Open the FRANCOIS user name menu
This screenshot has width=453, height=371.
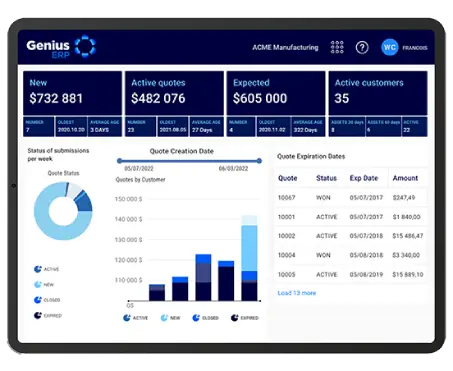point(415,48)
